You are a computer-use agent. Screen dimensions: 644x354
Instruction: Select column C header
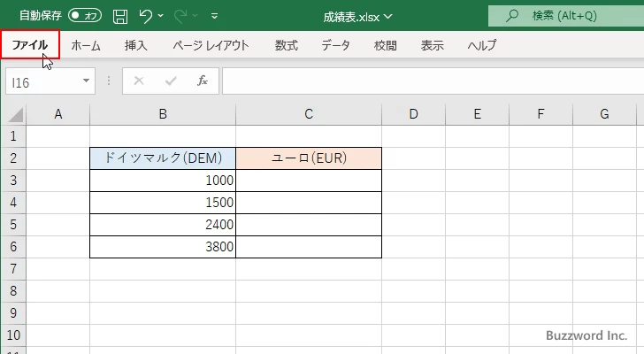309,114
